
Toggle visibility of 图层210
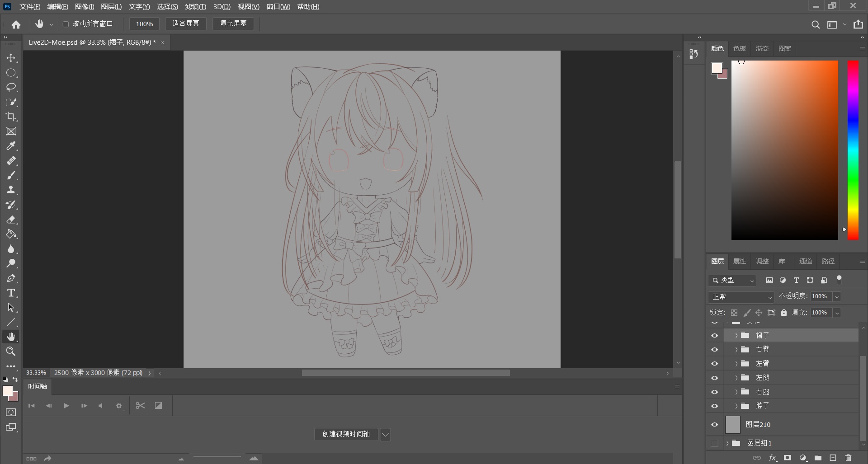pos(714,425)
